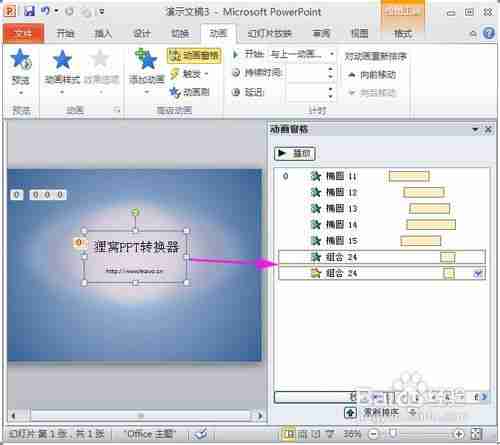This screenshot has height=445, width=500.
Task: Increase the Duration spinner value
Action: [x=330, y=69]
